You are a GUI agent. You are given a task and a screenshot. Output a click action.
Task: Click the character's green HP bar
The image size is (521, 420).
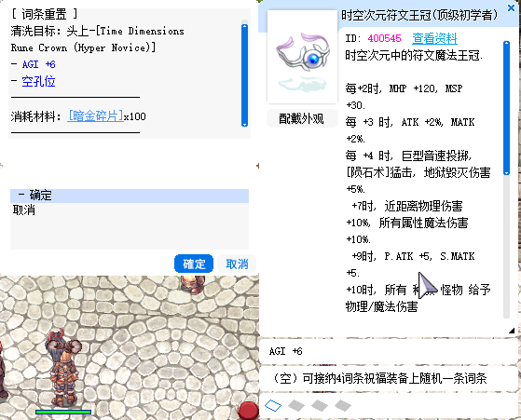63,412
